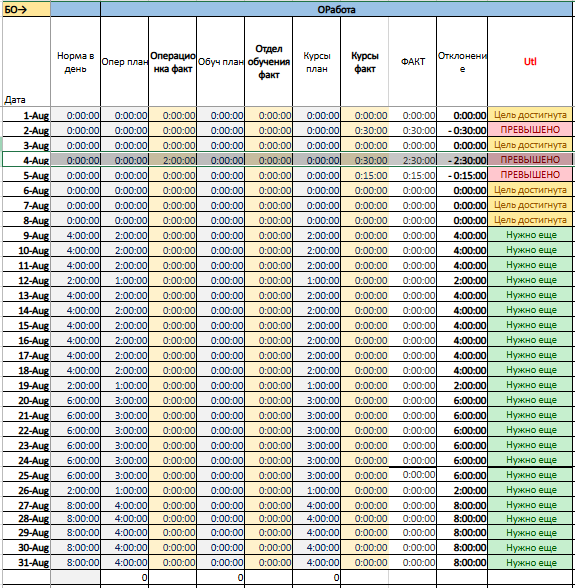The width and height of the screenshot is (575, 588).
Task: Click Цель достигнута status for 1-Aug
Action: (x=530, y=115)
